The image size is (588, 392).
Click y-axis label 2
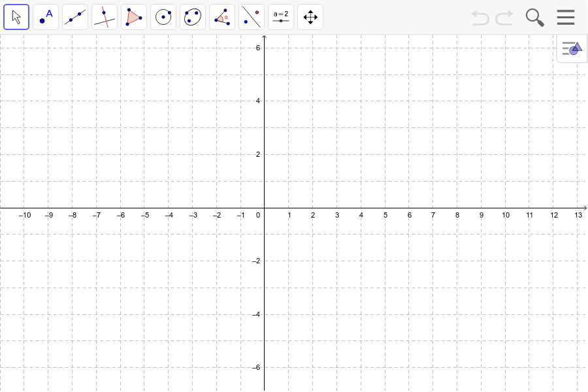tap(258, 154)
